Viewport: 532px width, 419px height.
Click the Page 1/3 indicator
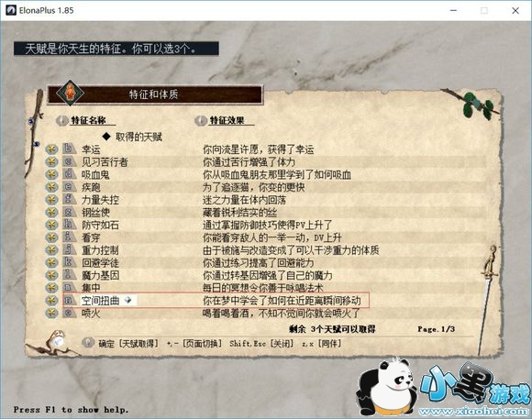pyautogui.click(x=436, y=329)
